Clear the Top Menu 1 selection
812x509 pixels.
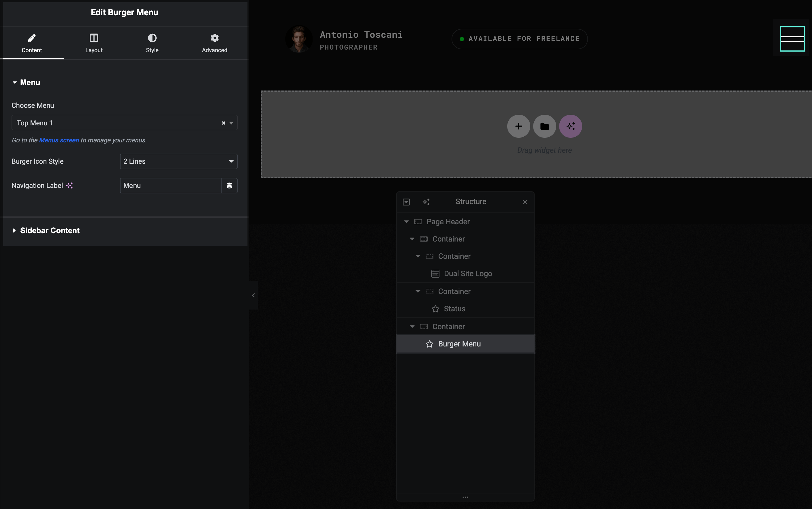pyautogui.click(x=223, y=123)
